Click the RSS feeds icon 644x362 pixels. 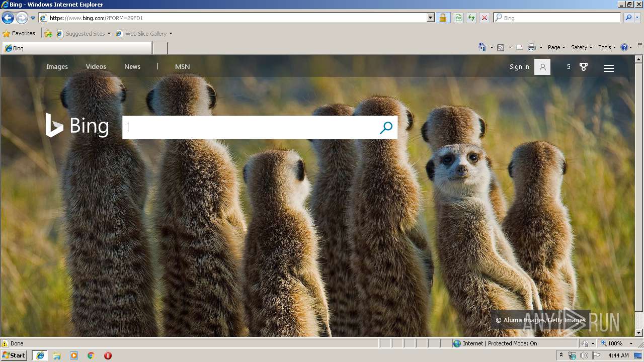(501, 48)
